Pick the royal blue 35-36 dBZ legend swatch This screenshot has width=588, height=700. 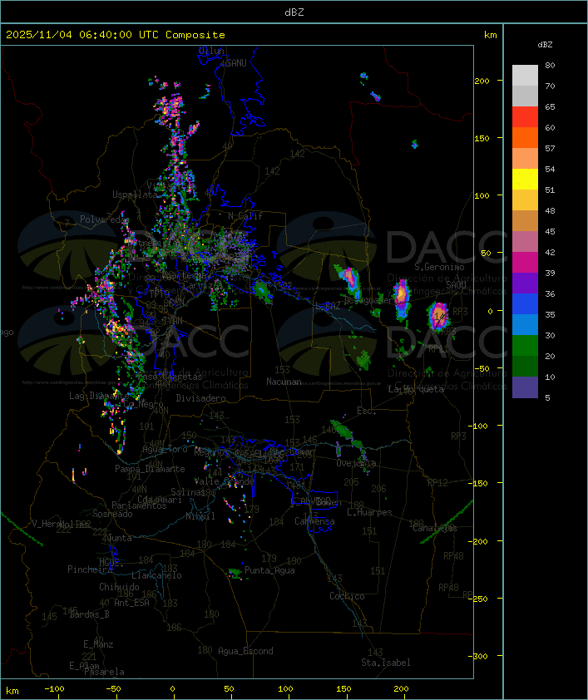[525, 304]
